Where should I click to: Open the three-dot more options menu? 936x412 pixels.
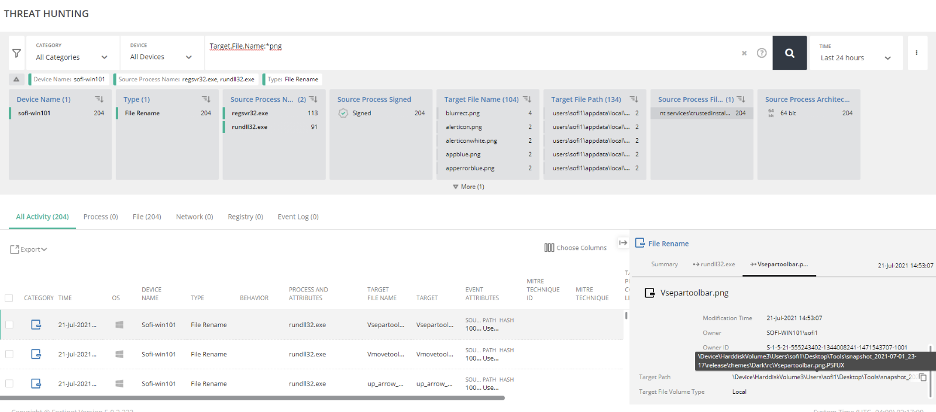pyautogui.click(x=915, y=54)
